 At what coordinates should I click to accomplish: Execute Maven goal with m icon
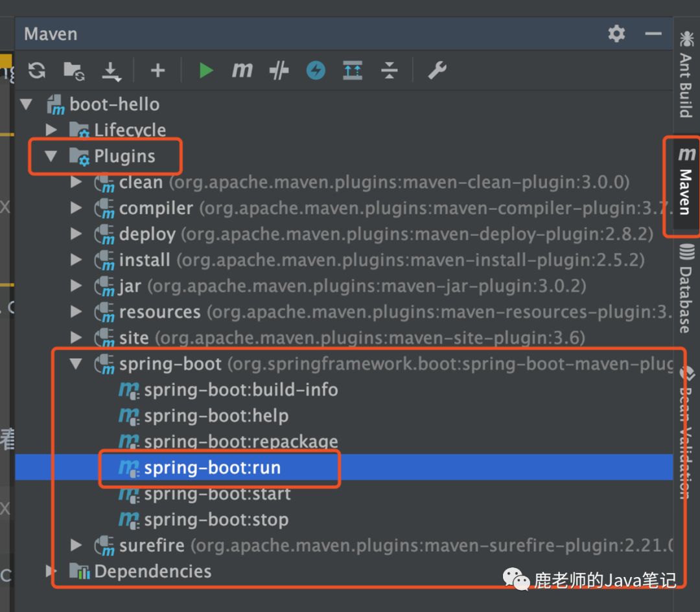(x=242, y=70)
